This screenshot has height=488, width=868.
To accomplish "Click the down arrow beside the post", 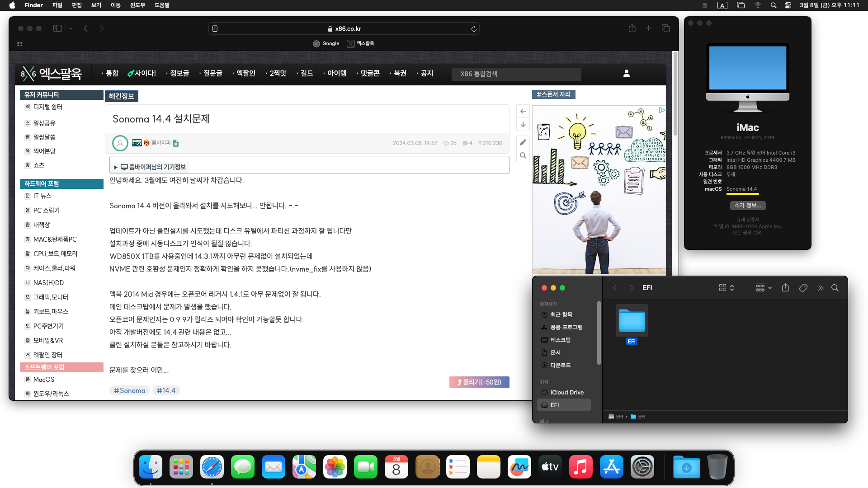I will tap(523, 124).
